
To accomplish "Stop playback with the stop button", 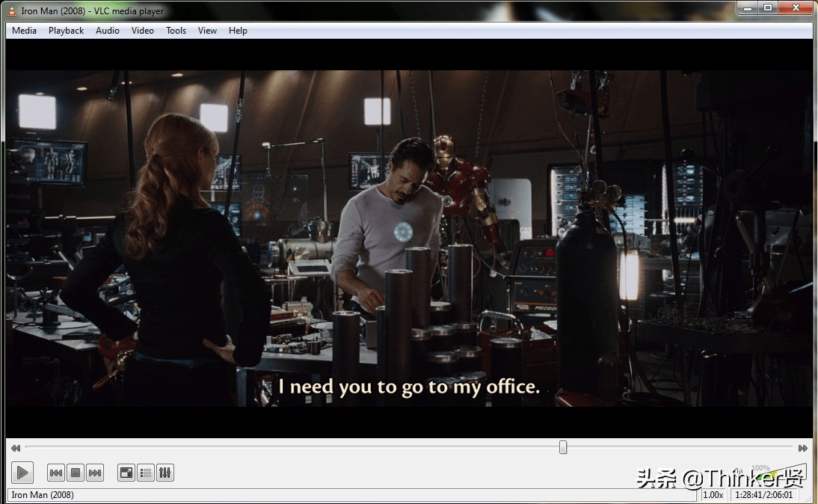I will 75,473.
